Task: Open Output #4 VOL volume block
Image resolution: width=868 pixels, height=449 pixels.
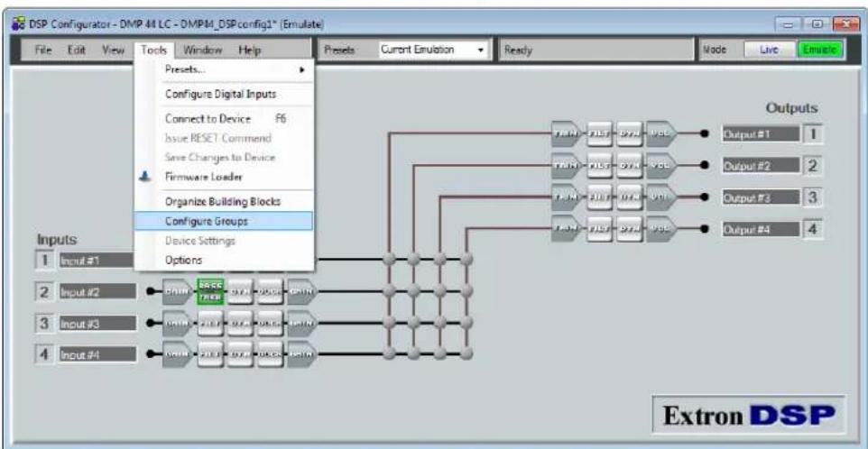Action: 661,228
